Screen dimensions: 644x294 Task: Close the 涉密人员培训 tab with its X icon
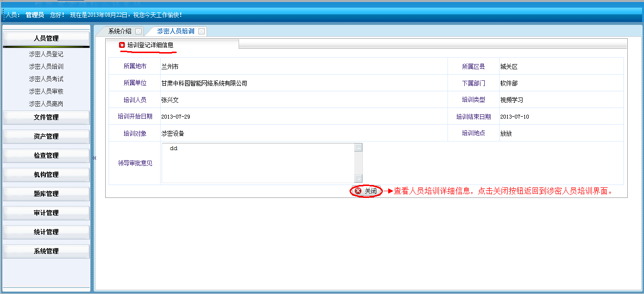click(201, 32)
